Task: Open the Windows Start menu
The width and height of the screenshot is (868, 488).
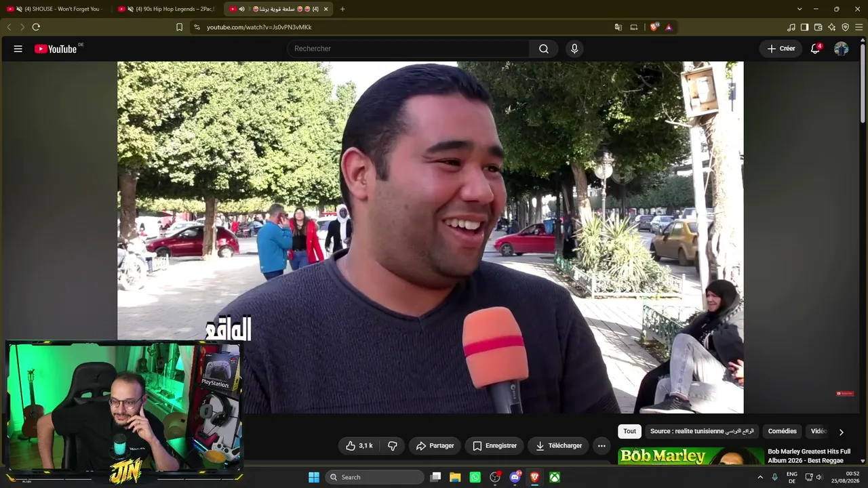Action: pos(314,477)
